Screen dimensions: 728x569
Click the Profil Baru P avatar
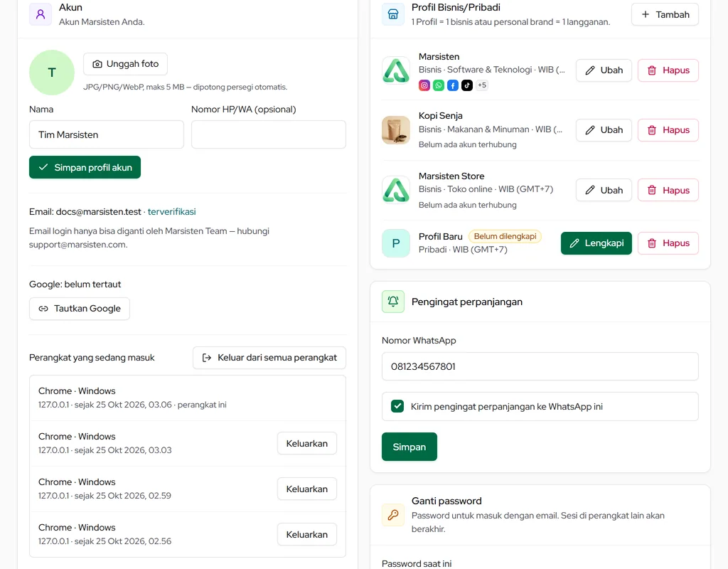(395, 243)
